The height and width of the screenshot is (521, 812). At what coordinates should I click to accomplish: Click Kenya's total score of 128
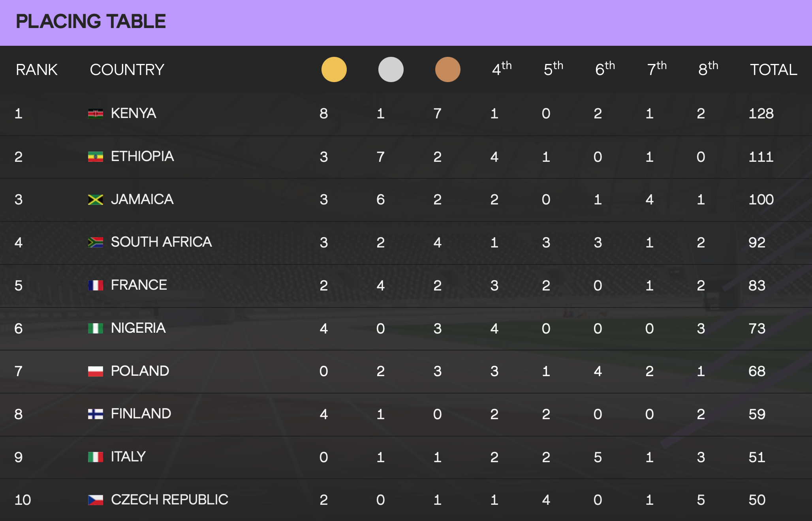pyautogui.click(x=761, y=114)
